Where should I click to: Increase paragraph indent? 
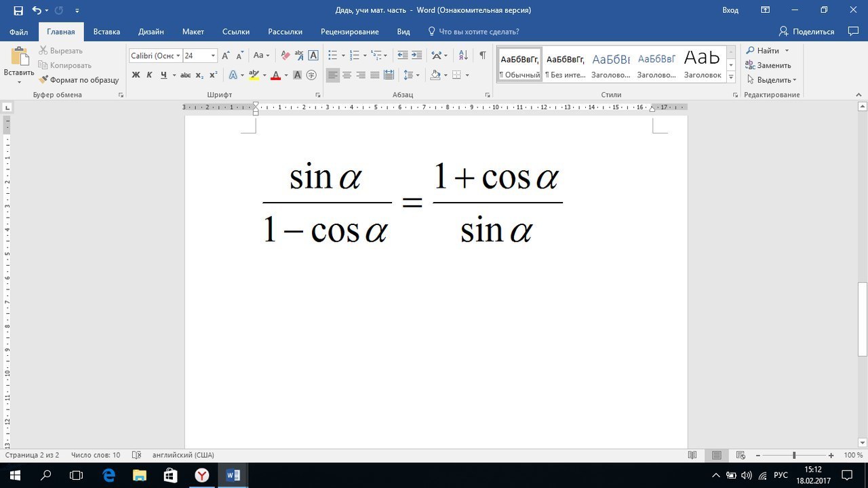[416, 56]
